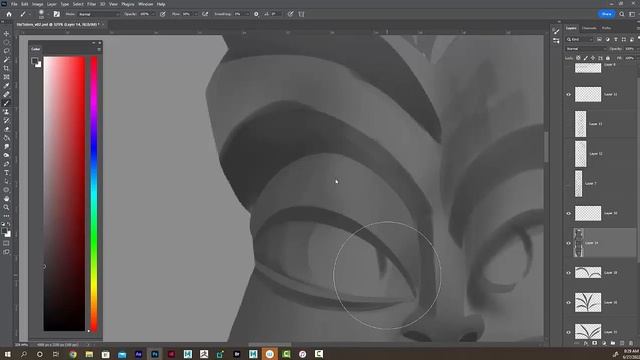
Task: Open File Explorer from taskbar
Action: (89, 354)
